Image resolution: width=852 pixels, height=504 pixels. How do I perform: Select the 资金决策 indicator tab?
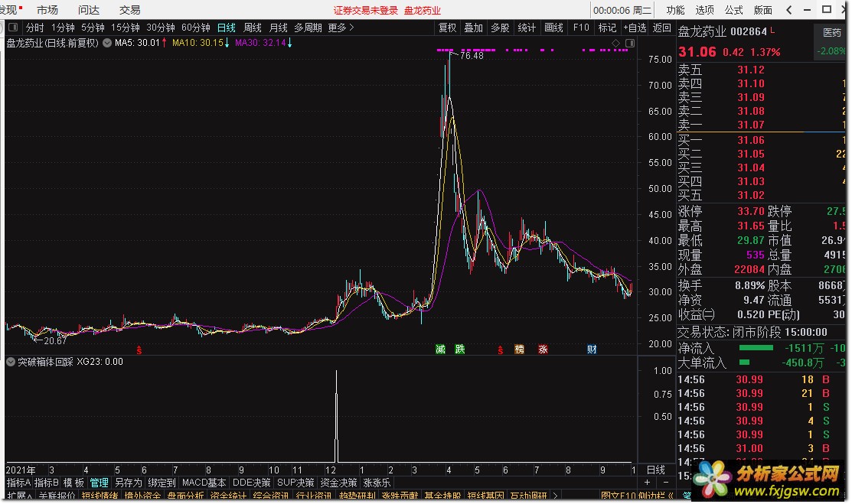tap(338, 483)
